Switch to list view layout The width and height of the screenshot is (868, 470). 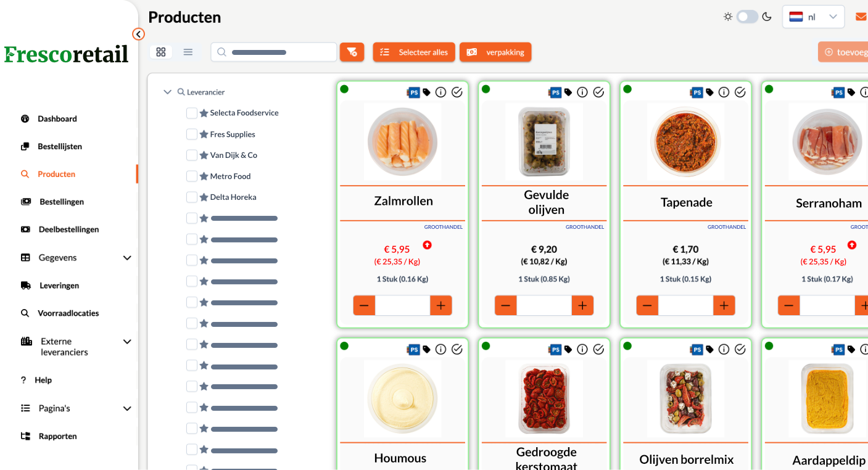pos(188,52)
